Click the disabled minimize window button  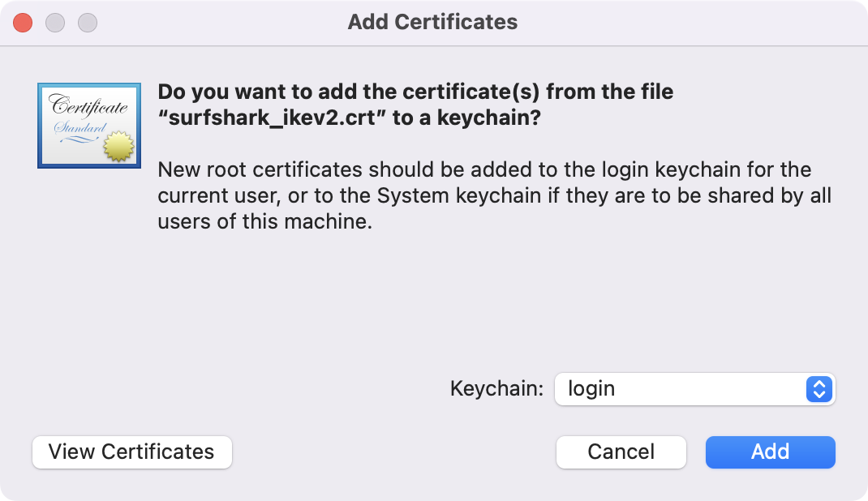[x=55, y=23]
